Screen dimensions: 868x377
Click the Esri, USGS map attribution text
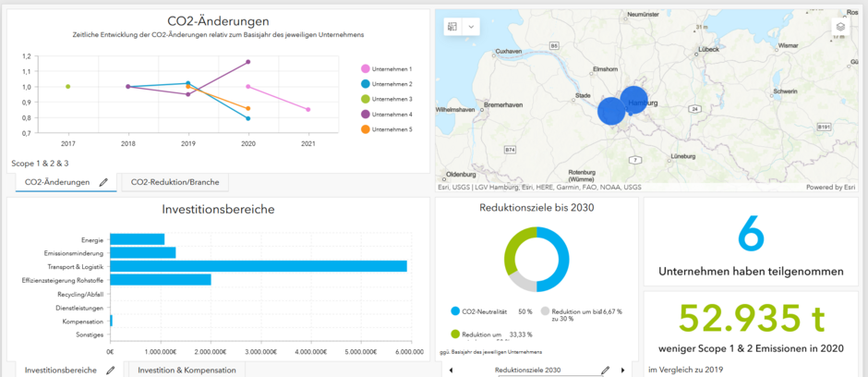[x=539, y=188]
